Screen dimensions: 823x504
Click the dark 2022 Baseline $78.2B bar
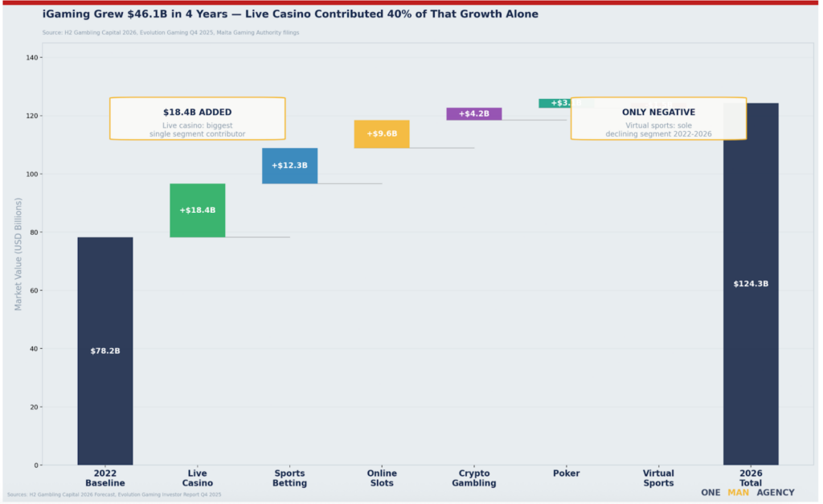pos(105,350)
